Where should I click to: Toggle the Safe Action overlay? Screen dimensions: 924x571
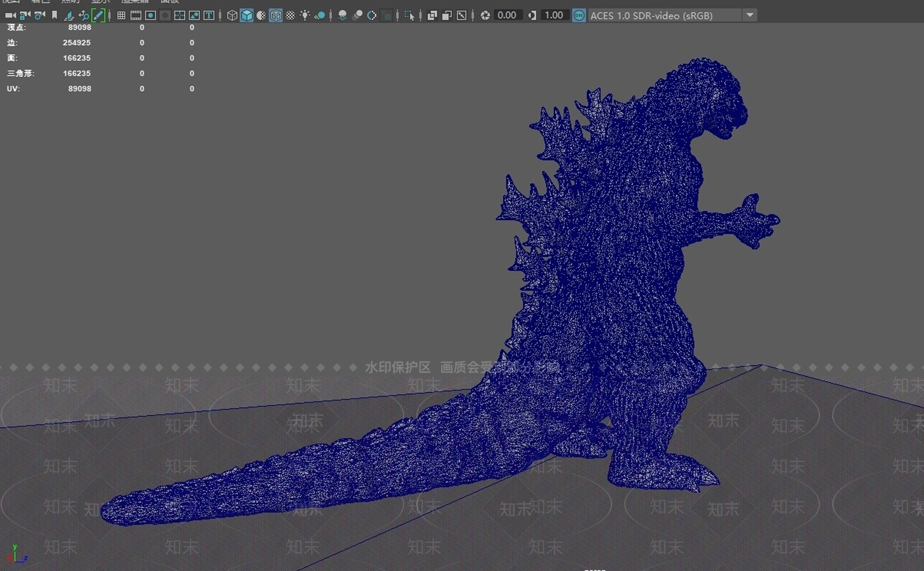[x=194, y=16]
